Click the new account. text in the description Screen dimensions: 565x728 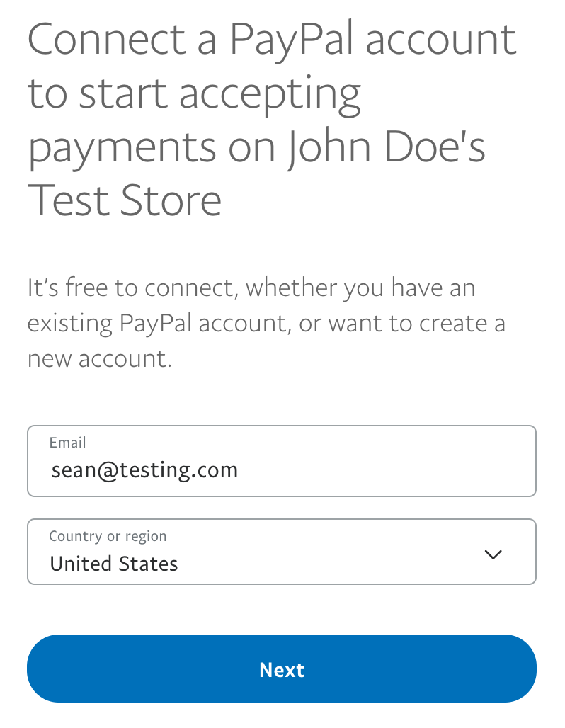100,358
